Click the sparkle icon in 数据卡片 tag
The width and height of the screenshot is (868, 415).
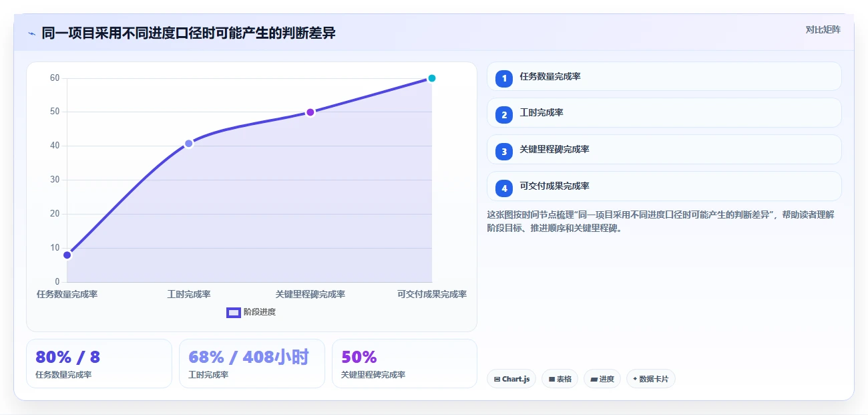pos(635,379)
